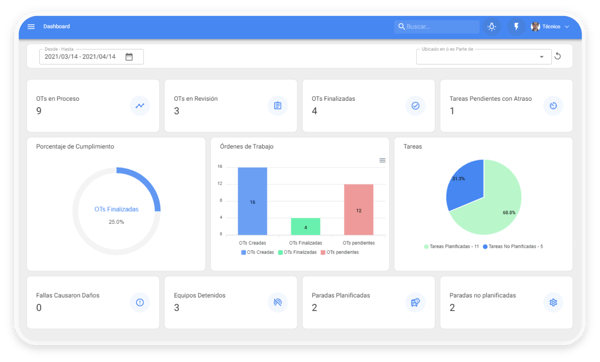This screenshot has width=600, height=362.
Task: Click the Porcentaje de Cumplimiento heading
Action: point(75,147)
